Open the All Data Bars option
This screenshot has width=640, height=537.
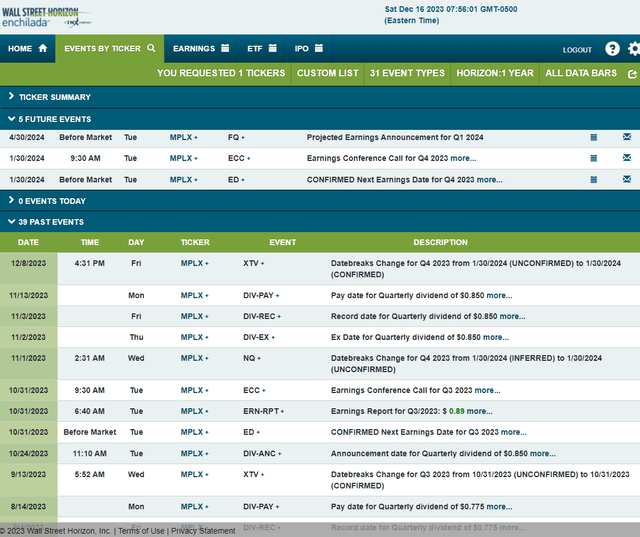581,73
